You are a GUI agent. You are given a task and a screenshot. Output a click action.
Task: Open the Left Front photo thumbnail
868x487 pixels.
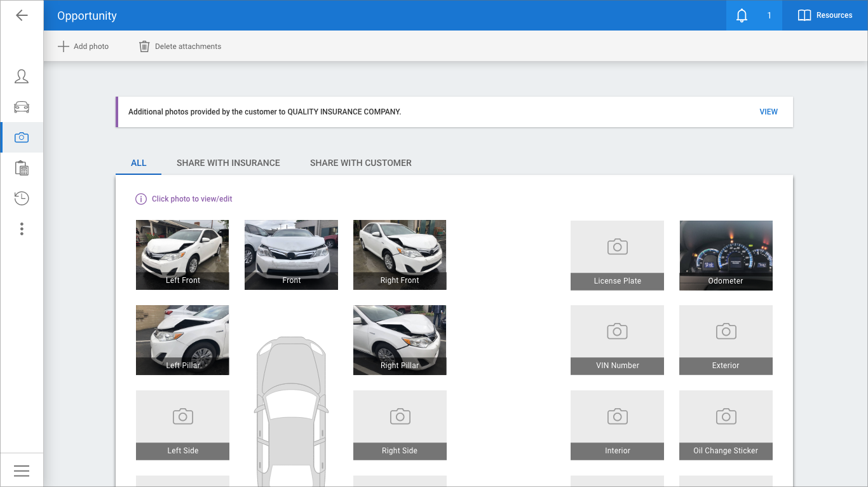pyautogui.click(x=182, y=254)
